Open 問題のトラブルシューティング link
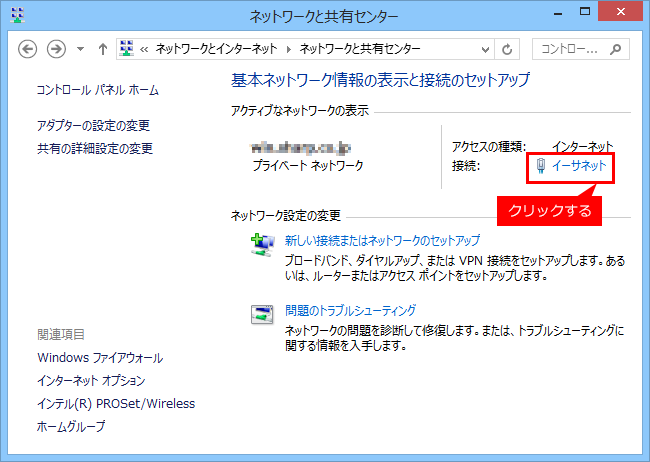 (350, 310)
